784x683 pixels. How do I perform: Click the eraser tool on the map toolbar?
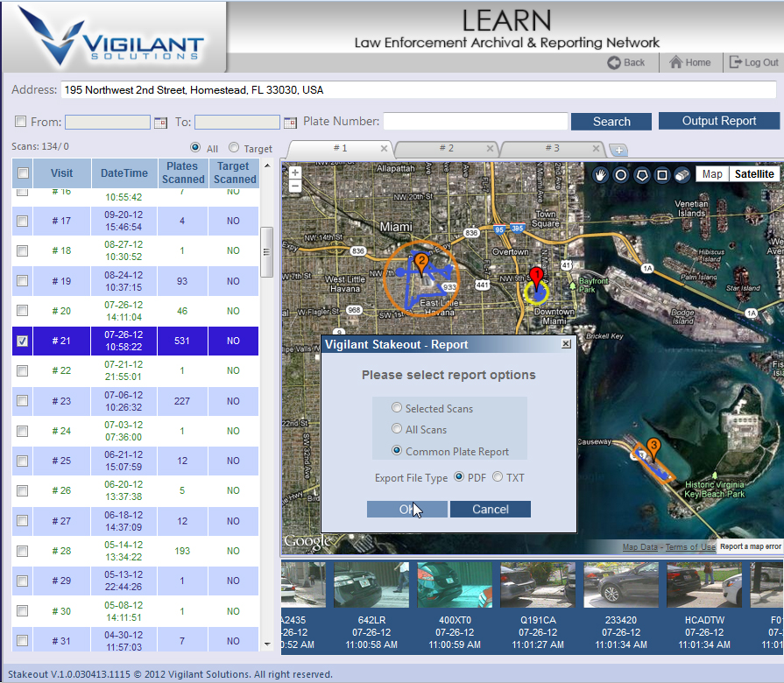click(683, 174)
